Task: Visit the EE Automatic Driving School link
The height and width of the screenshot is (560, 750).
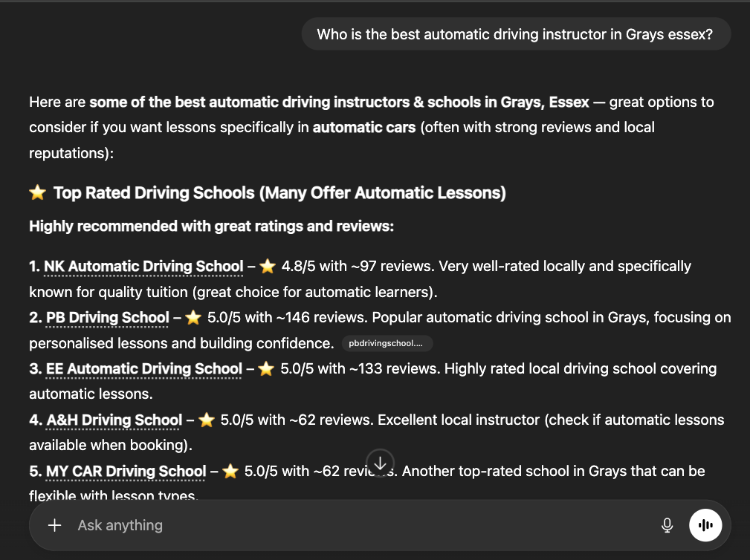Action: pos(144,369)
